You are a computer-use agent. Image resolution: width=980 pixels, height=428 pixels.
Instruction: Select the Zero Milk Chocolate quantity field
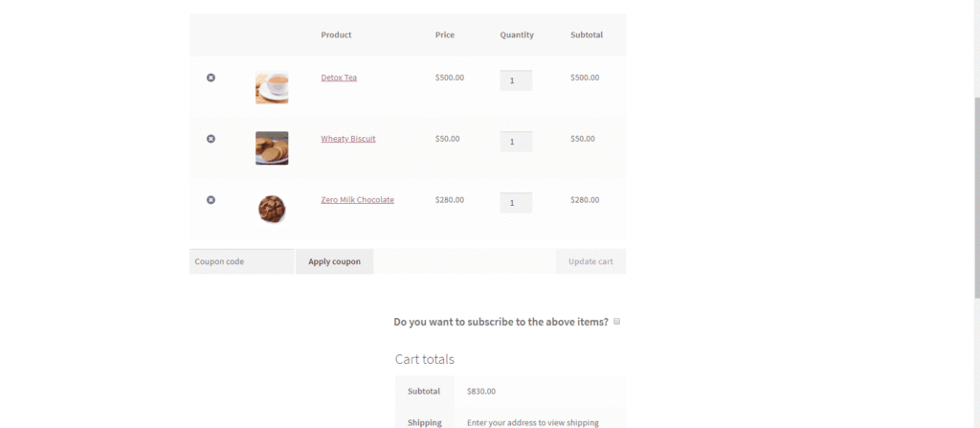tap(516, 203)
